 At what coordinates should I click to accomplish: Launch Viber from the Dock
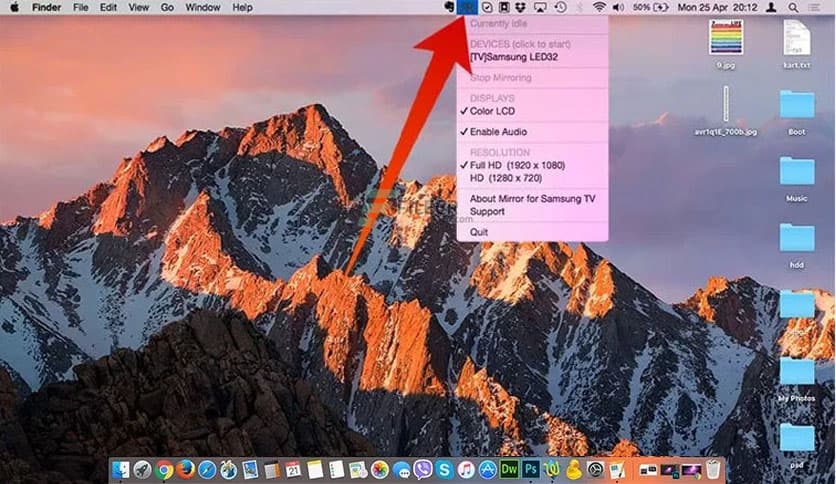click(423, 470)
